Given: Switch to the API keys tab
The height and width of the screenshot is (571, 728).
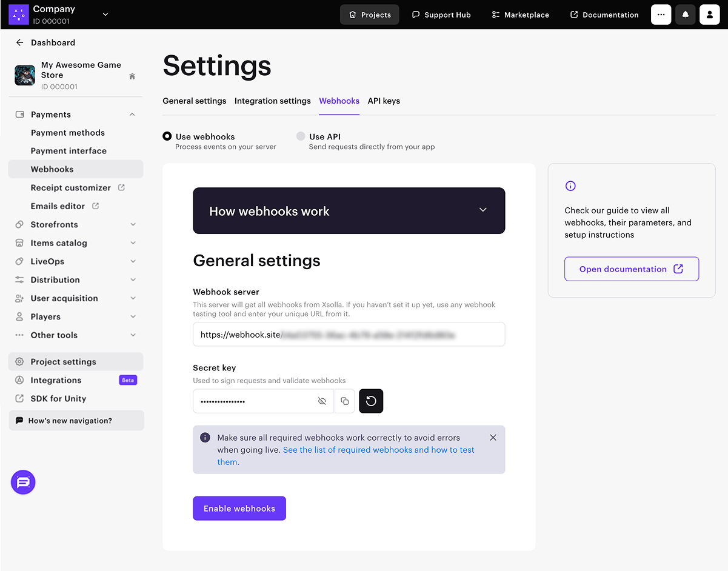Looking at the screenshot, I should coord(384,101).
